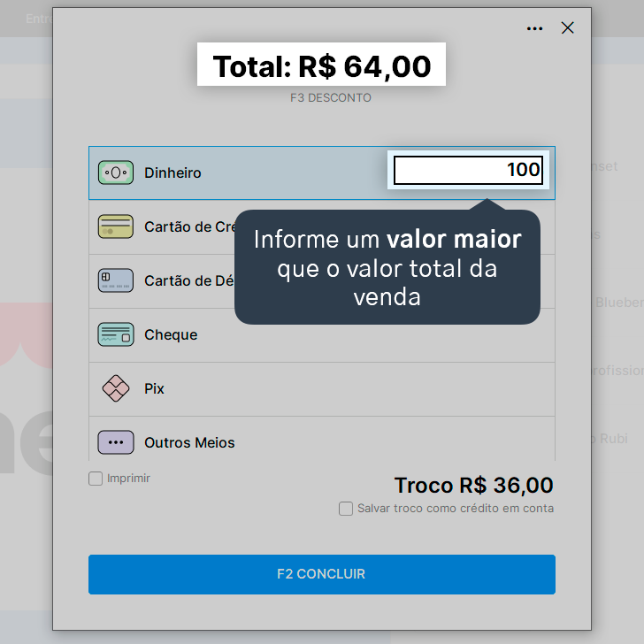Close the payment dialog with X

[568, 28]
